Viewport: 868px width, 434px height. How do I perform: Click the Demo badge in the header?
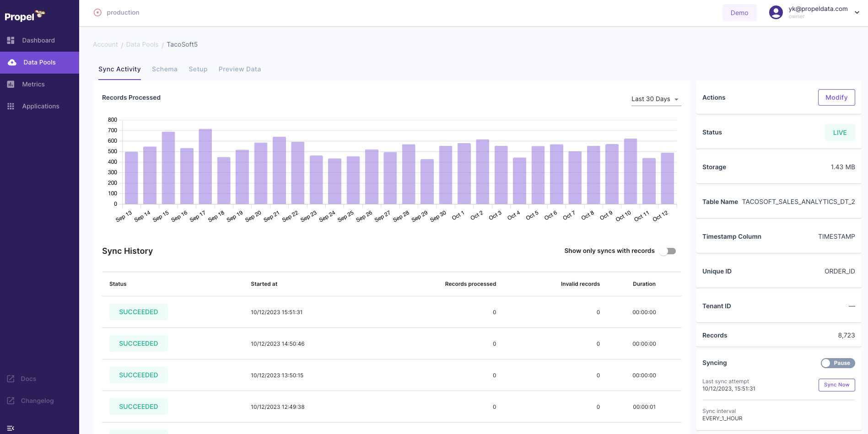pyautogui.click(x=739, y=12)
